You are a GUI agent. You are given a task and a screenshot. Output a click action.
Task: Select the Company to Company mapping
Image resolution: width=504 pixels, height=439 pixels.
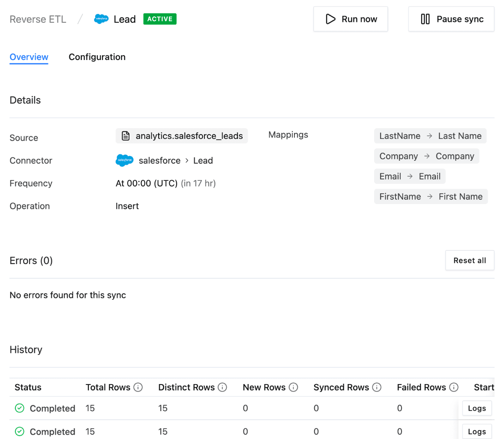tap(426, 156)
